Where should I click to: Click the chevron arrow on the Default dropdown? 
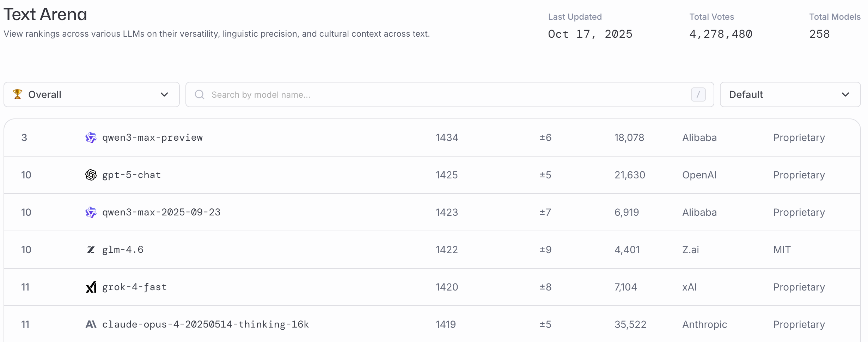(845, 94)
